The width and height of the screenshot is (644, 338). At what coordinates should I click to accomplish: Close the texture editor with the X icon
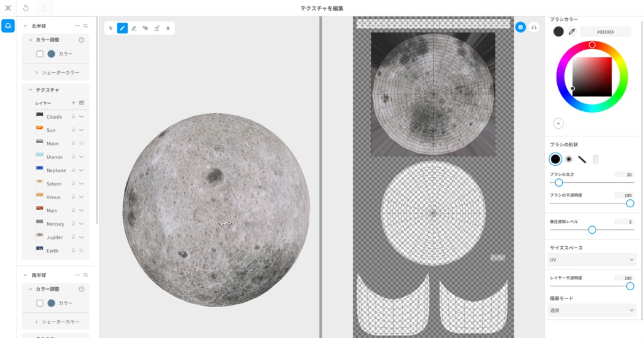click(x=8, y=8)
